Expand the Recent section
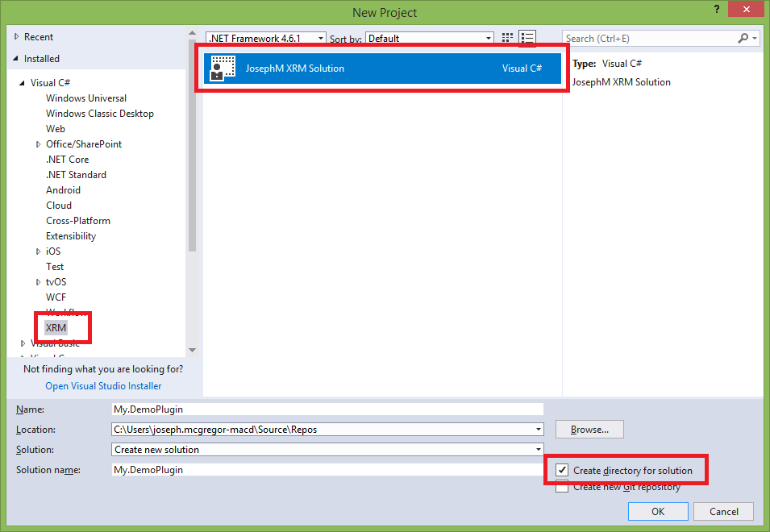Screen dimensions: 770x532 tap(16, 37)
